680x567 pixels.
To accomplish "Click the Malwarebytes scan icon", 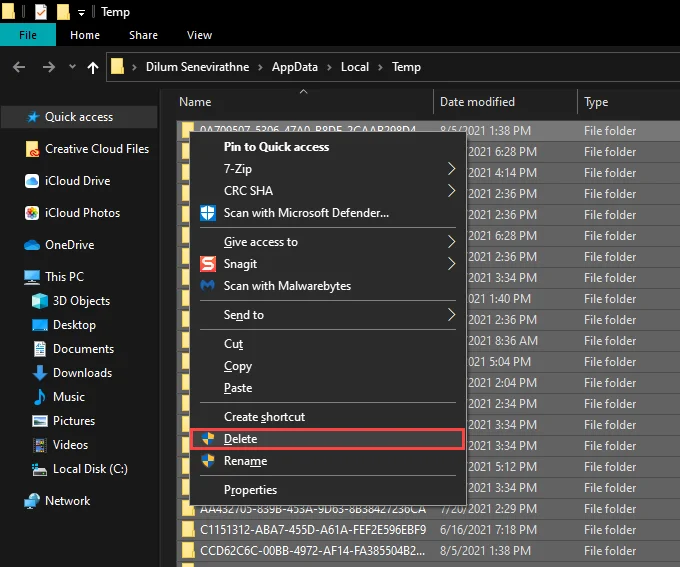I will click(208, 286).
